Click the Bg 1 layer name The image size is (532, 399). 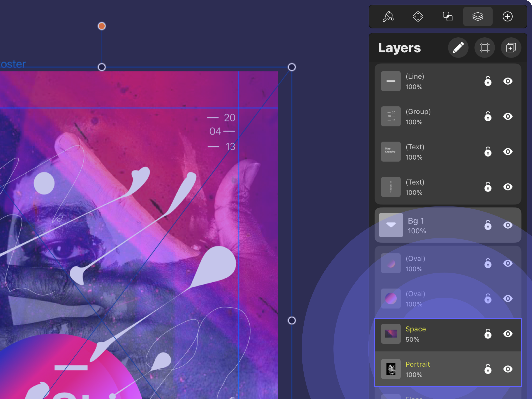pos(416,221)
